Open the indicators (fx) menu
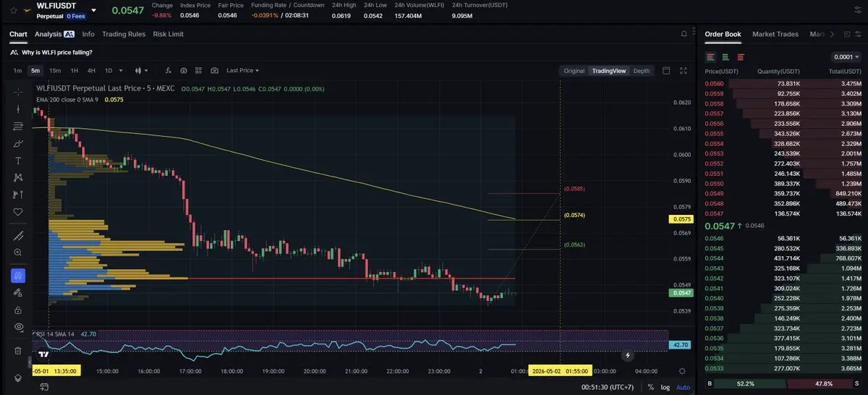 coord(168,70)
